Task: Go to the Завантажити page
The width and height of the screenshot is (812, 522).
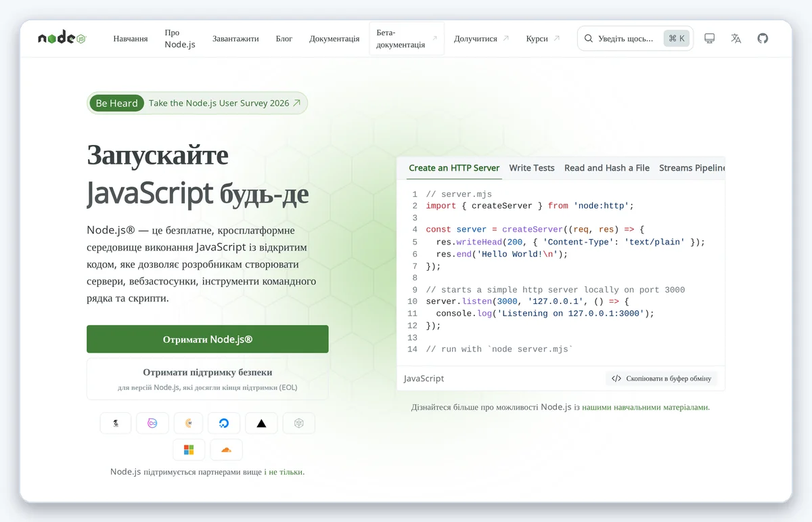Action: pos(235,39)
